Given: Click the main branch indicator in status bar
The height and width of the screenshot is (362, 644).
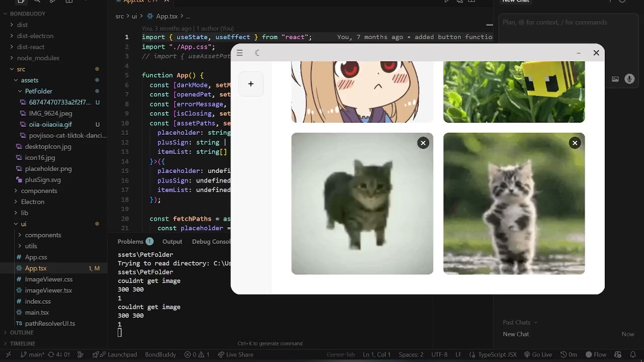Looking at the screenshot, I should pos(32,354).
